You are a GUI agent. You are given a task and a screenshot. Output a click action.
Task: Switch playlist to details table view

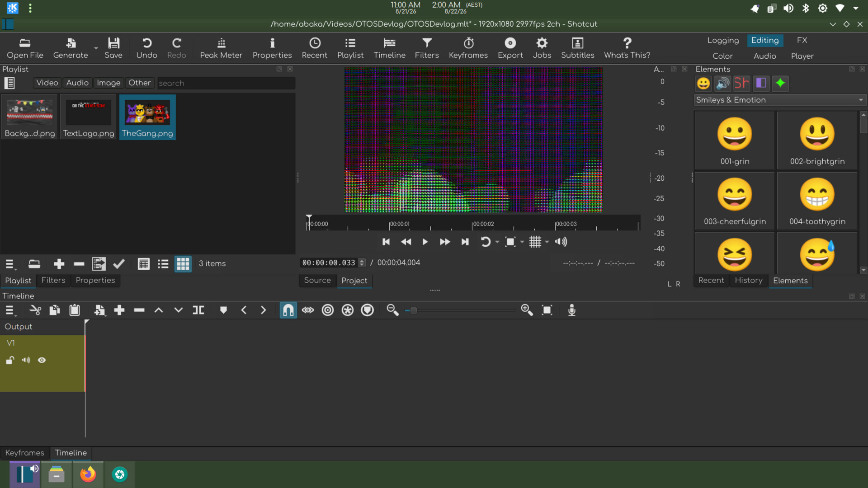click(x=144, y=264)
